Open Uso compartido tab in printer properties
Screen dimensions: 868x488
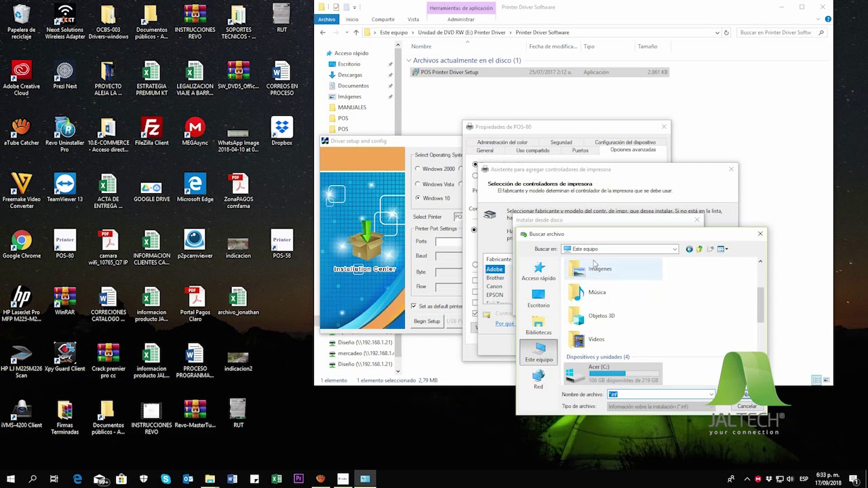click(x=532, y=150)
